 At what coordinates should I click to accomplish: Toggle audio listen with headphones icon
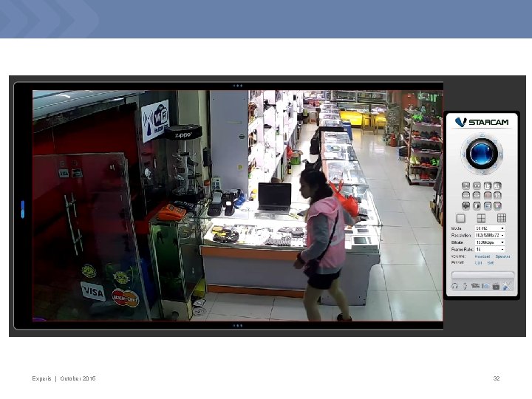tap(454, 286)
